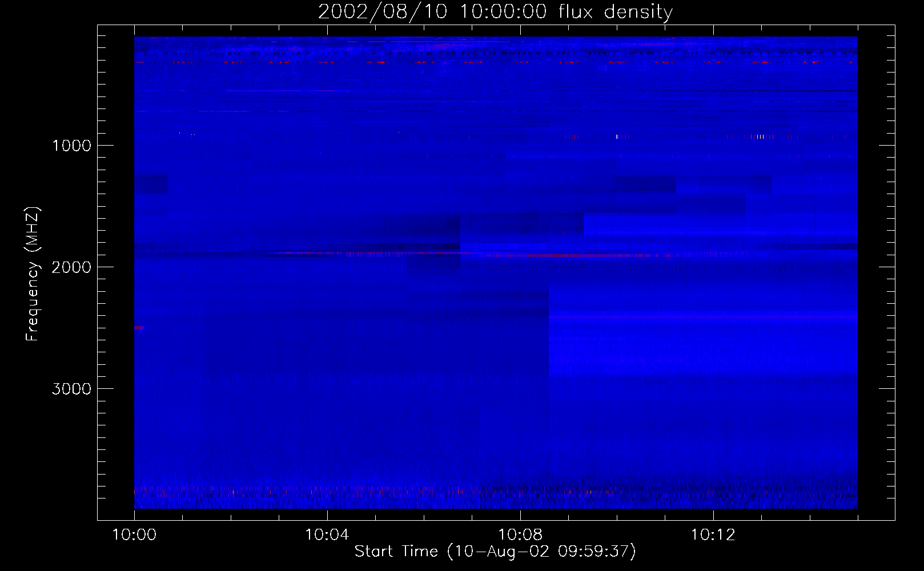Image resolution: width=924 pixels, height=571 pixels.
Task: Click the '1000' frequency tick label
Action: (x=71, y=146)
